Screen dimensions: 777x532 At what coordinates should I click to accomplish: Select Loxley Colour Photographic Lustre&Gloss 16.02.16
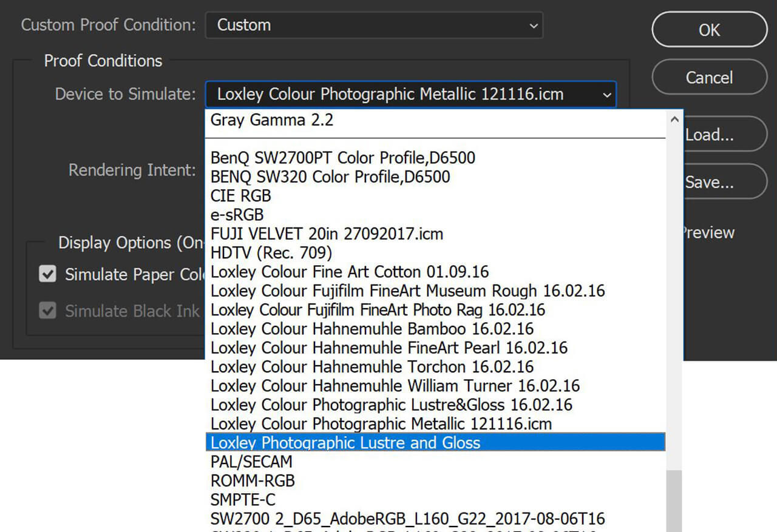point(435,405)
